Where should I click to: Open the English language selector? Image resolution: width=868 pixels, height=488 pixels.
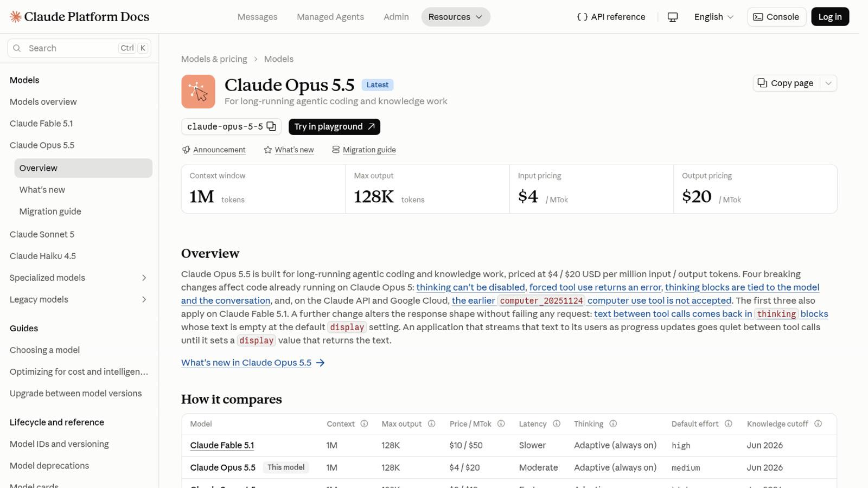714,17
